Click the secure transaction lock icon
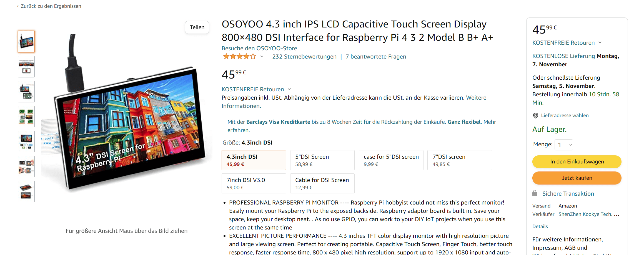Viewport: 644px width, 255px height. (535, 193)
